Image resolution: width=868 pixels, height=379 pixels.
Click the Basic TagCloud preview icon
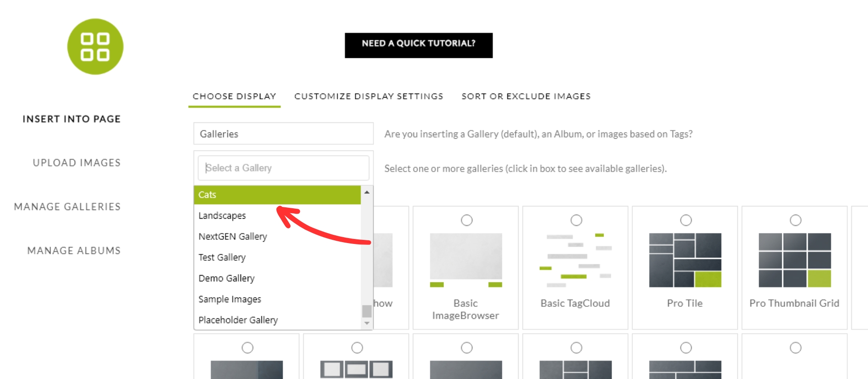(575, 259)
